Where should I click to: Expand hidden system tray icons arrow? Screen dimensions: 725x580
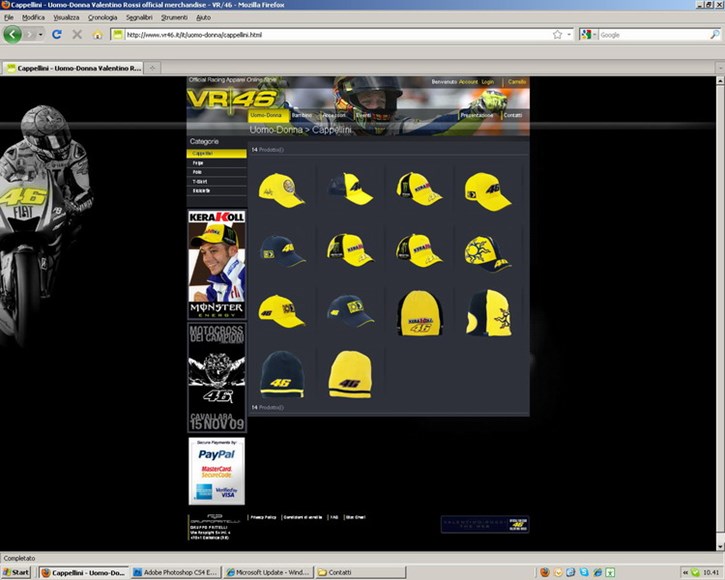(x=685, y=573)
